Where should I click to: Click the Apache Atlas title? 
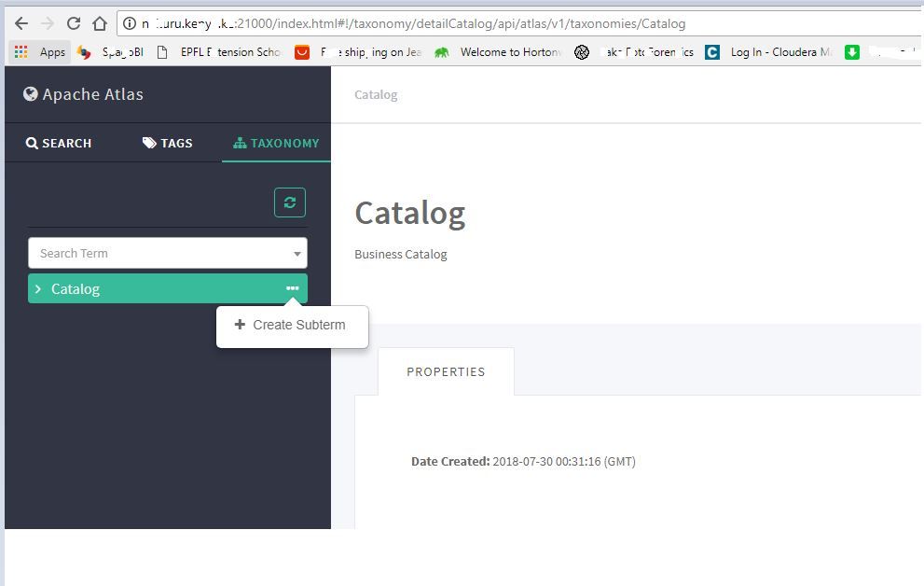coord(92,94)
